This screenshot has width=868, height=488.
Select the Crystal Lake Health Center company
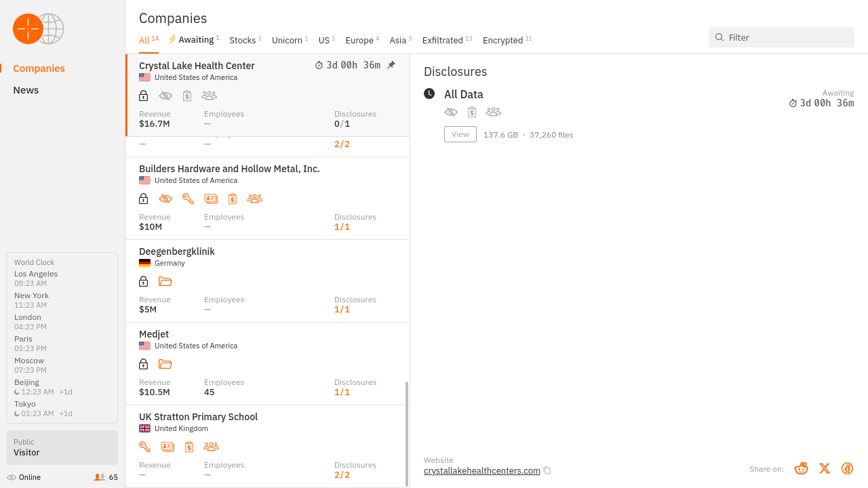point(268,96)
